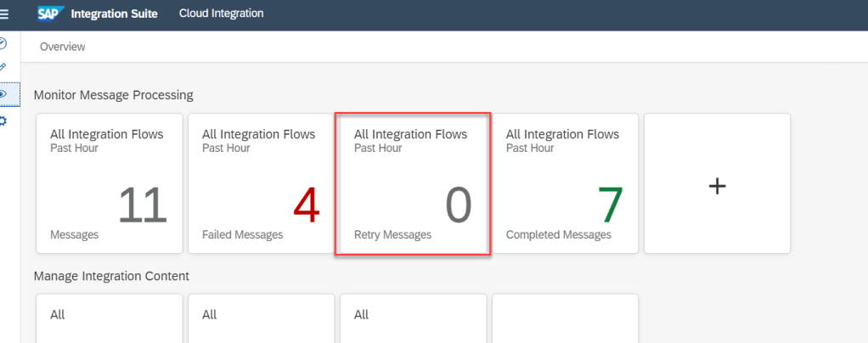This screenshot has width=868, height=343.
Task: Open the Discover compass icon in sidebar
Action: pyautogui.click(x=3, y=43)
